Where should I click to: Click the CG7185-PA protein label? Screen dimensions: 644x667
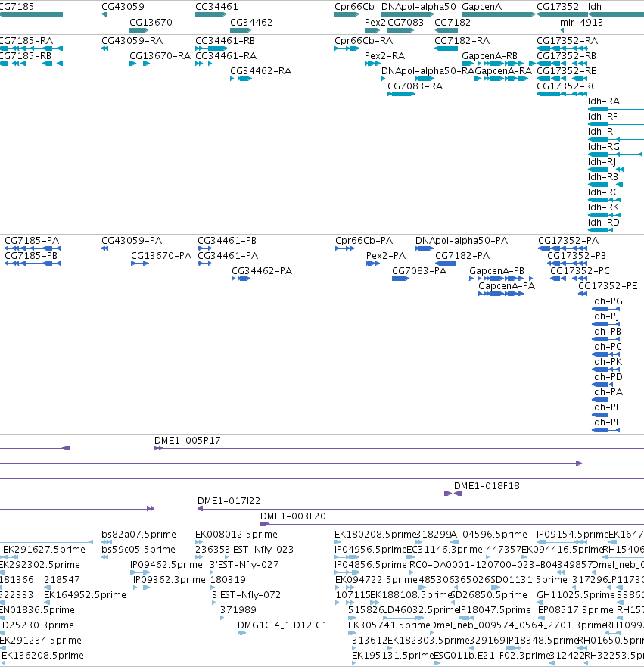point(32,241)
